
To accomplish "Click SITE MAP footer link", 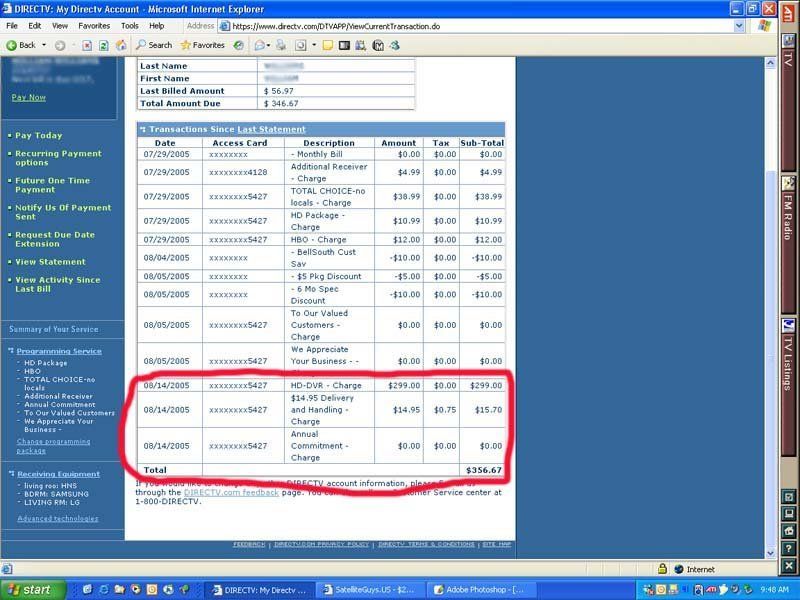I will (496, 544).
